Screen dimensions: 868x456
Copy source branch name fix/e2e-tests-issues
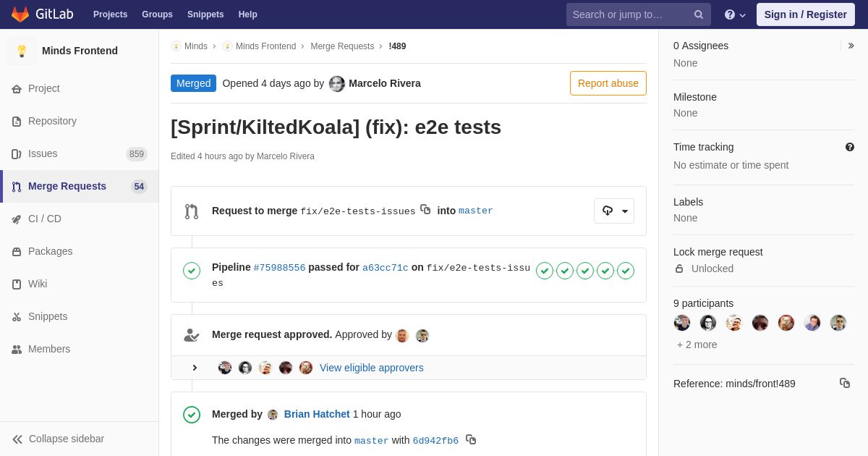click(425, 209)
